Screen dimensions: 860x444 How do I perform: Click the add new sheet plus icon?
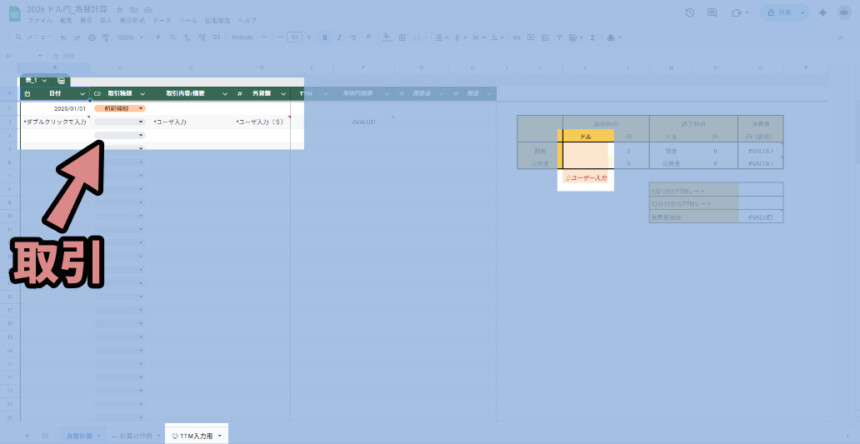[x=27, y=436]
